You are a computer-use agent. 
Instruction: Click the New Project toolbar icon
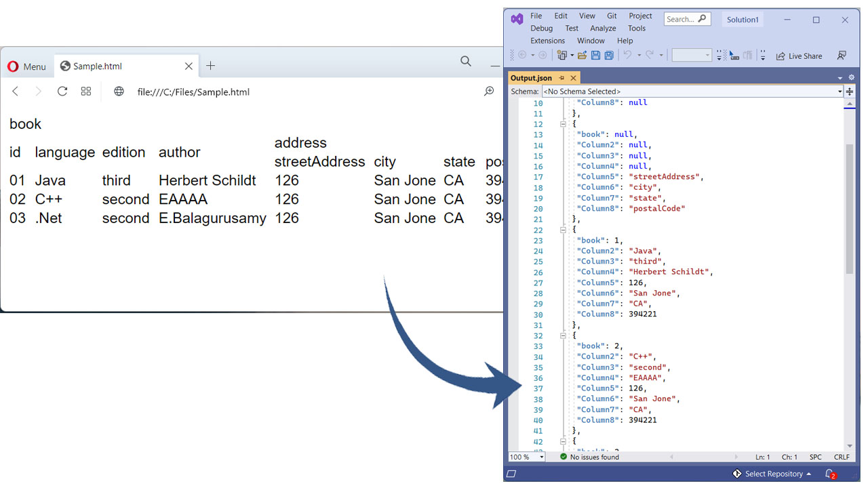pos(561,56)
